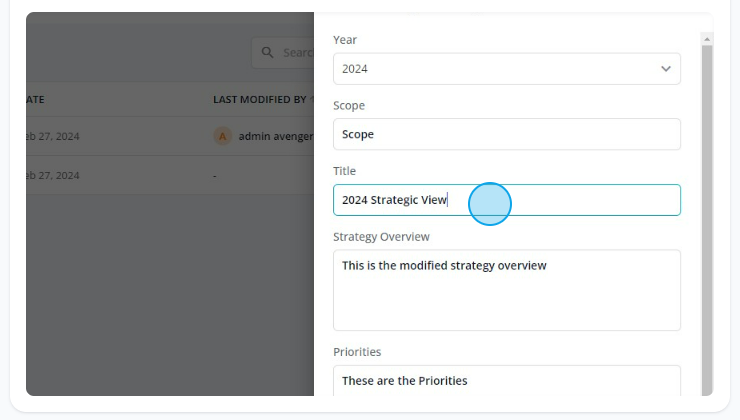Screen dimensions: 740x420
Task: Sort by the partially hidden Date column header
Action: 35,100
